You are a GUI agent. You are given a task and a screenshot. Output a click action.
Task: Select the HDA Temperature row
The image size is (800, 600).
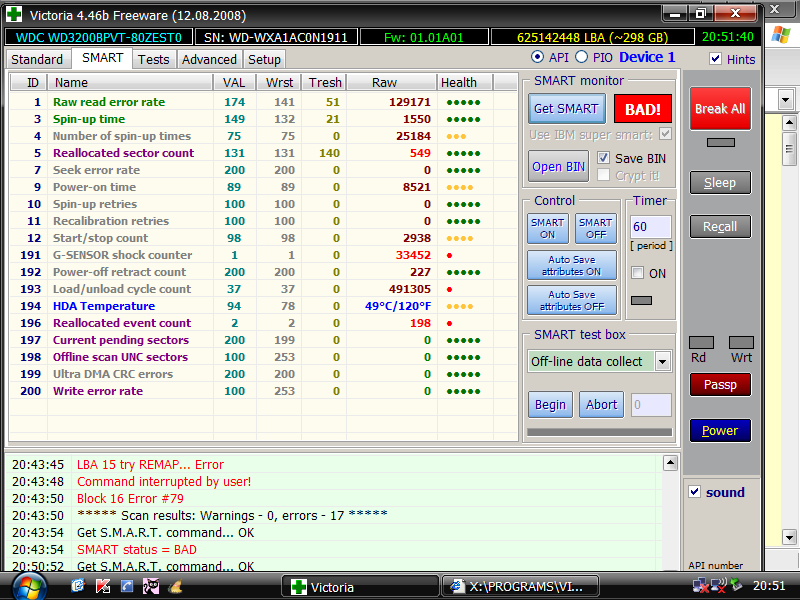pos(263,306)
